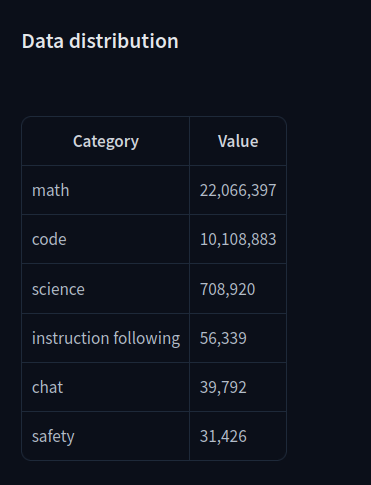Viewport: 371px width, 485px height.
Task: Click the word 'following' in the table
Action: point(147,339)
